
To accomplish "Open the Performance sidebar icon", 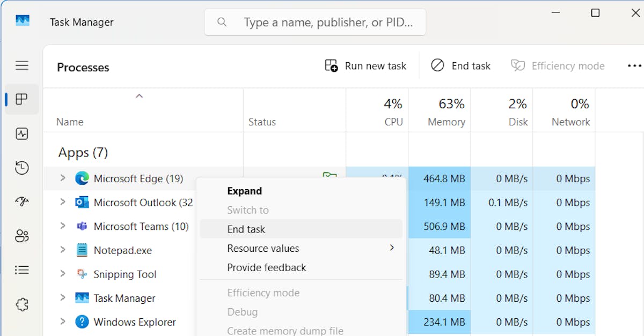I will coord(22,133).
